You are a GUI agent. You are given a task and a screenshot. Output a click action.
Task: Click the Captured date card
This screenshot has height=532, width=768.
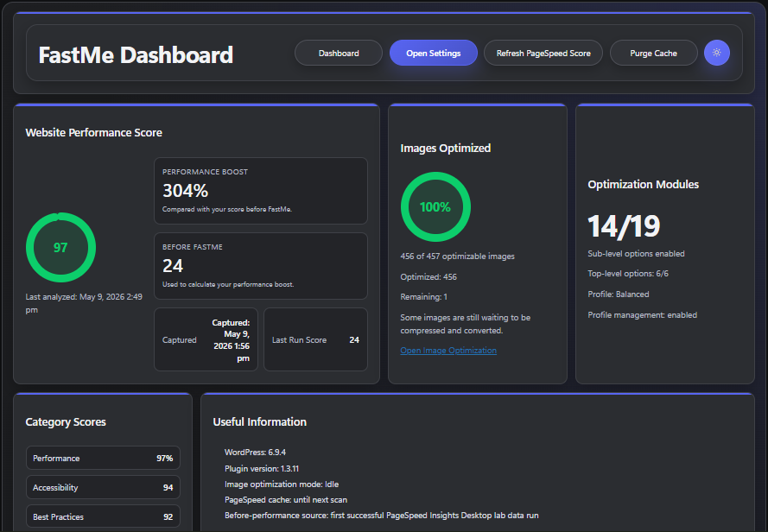(206, 339)
